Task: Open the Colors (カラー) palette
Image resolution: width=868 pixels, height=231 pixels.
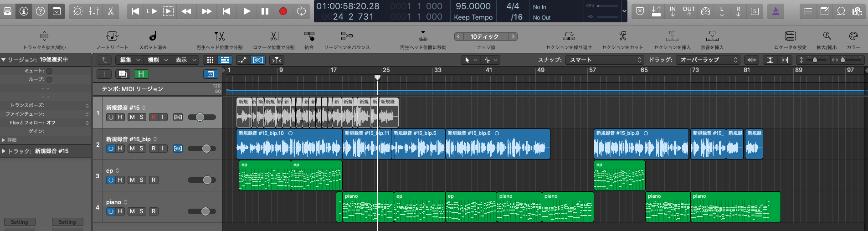Action: pos(853,36)
